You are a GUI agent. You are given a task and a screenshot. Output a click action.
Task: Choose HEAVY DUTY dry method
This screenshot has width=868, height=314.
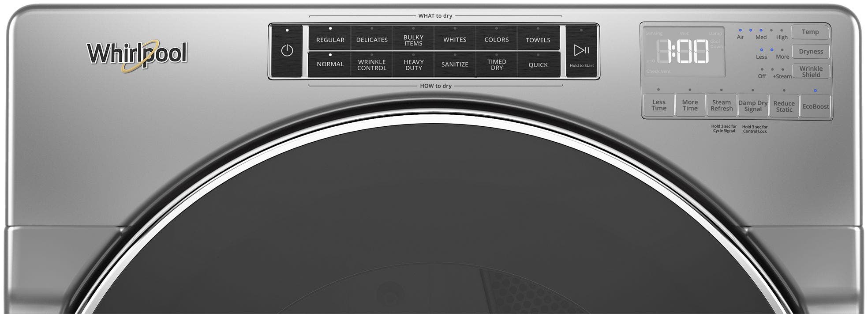tap(413, 65)
